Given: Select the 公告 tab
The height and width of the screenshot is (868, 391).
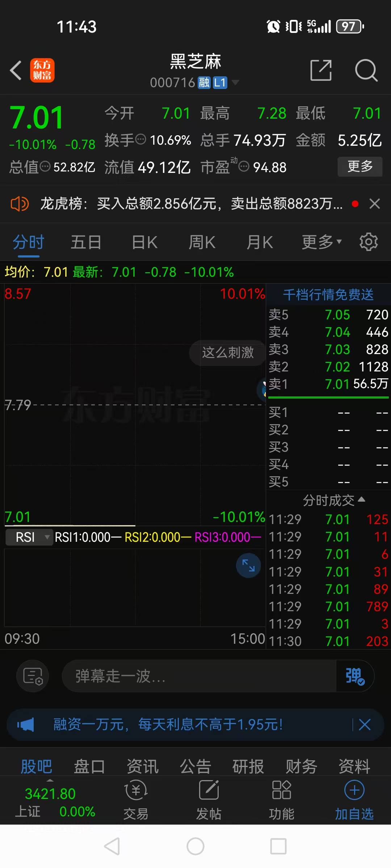Looking at the screenshot, I should click(195, 766).
